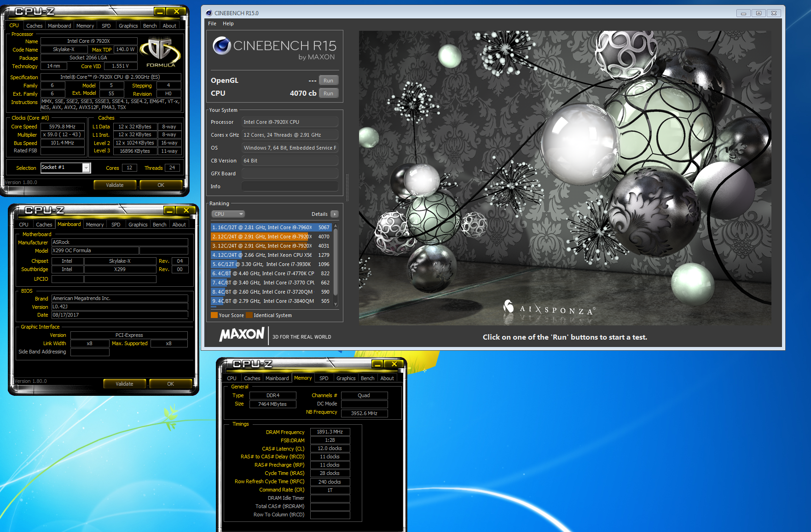Select ranking row 8 i7-3720QM 590
Screen dimensions: 811x532
coord(271,292)
